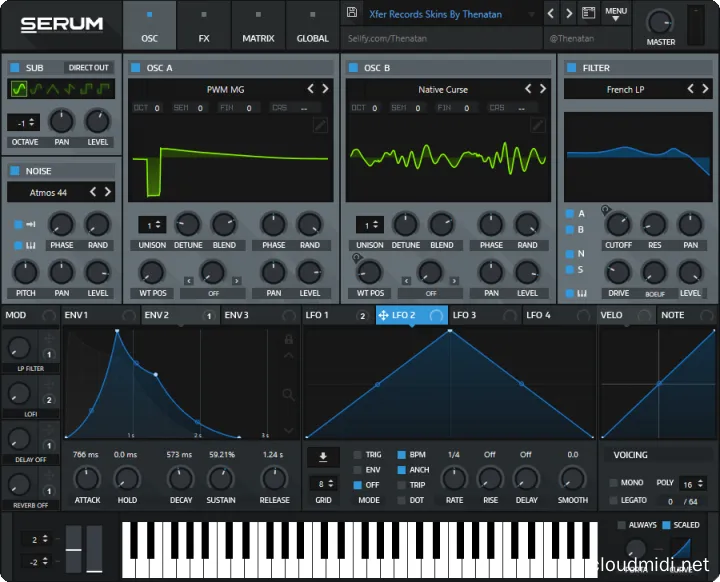720x582 pixels.
Task: Click the LFO shape load download icon
Action: click(323, 457)
